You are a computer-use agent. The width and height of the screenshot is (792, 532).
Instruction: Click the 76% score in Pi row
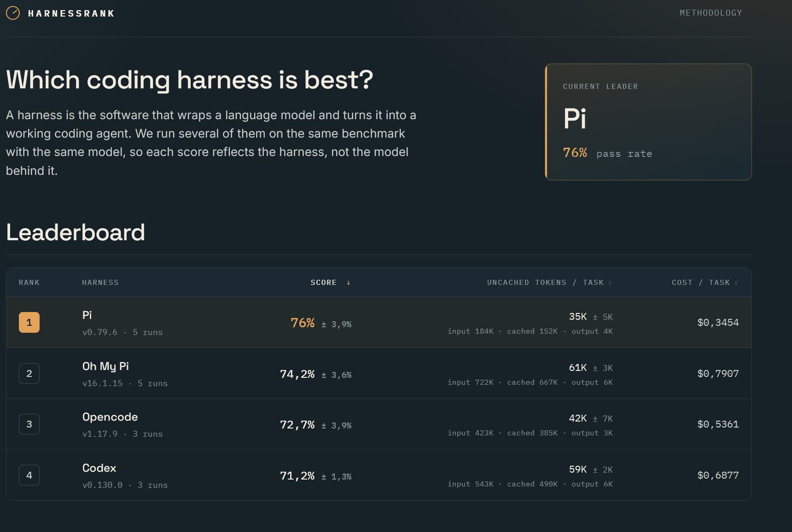303,323
